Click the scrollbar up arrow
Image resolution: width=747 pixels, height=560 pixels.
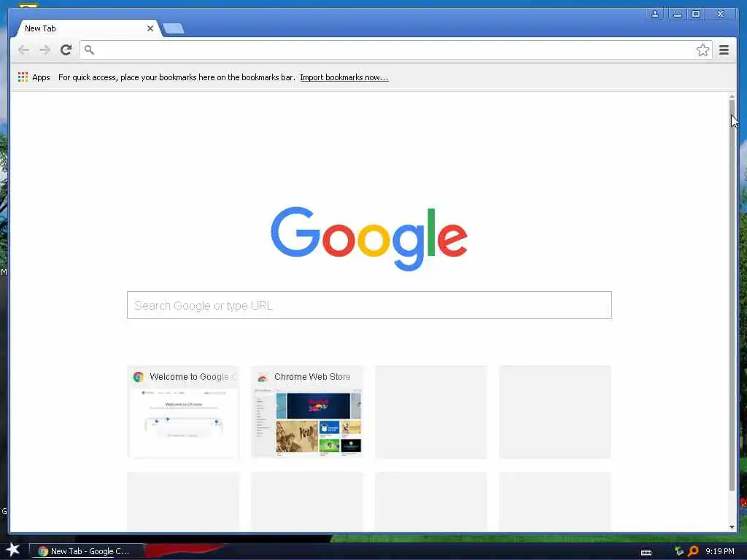(x=732, y=97)
